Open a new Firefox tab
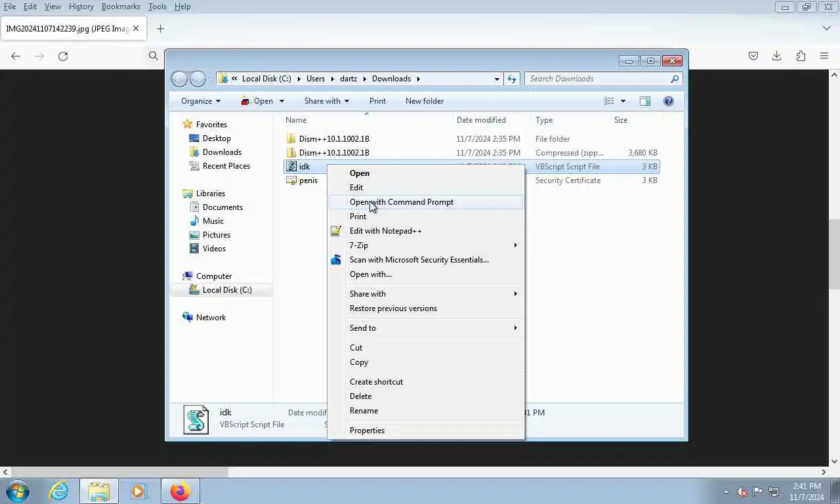Image resolution: width=840 pixels, height=504 pixels. tap(160, 28)
